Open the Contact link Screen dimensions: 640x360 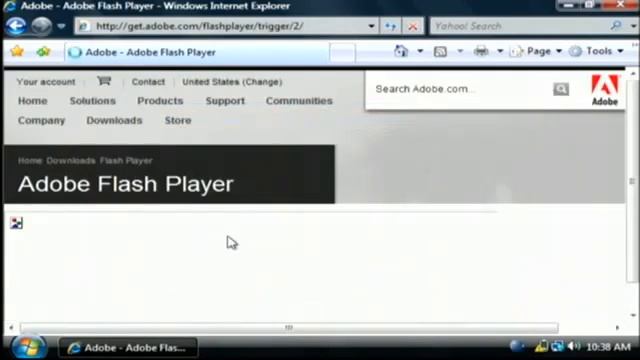tap(148, 82)
